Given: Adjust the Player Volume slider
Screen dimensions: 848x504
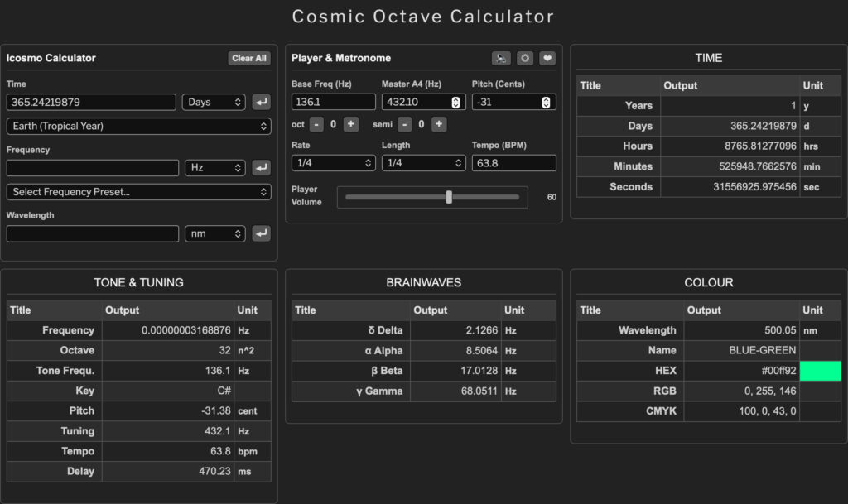Looking at the screenshot, I should 448,197.
